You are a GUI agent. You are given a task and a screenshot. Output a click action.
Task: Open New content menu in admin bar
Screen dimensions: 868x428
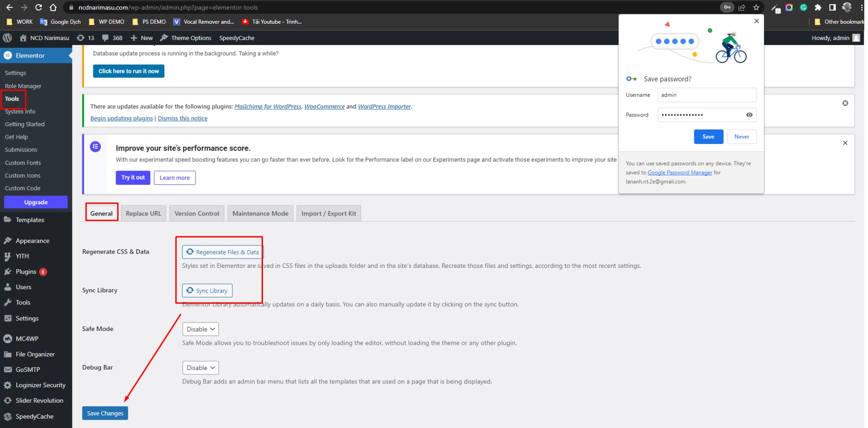tap(142, 38)
